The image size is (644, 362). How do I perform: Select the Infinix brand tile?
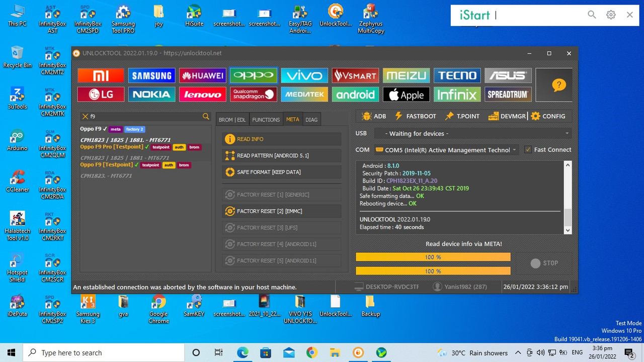click(x=457, y=94)
